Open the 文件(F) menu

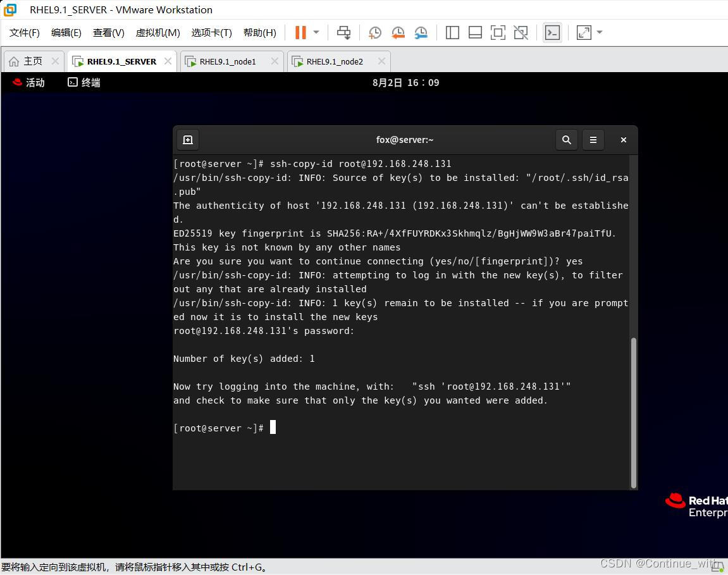[25, 32]
